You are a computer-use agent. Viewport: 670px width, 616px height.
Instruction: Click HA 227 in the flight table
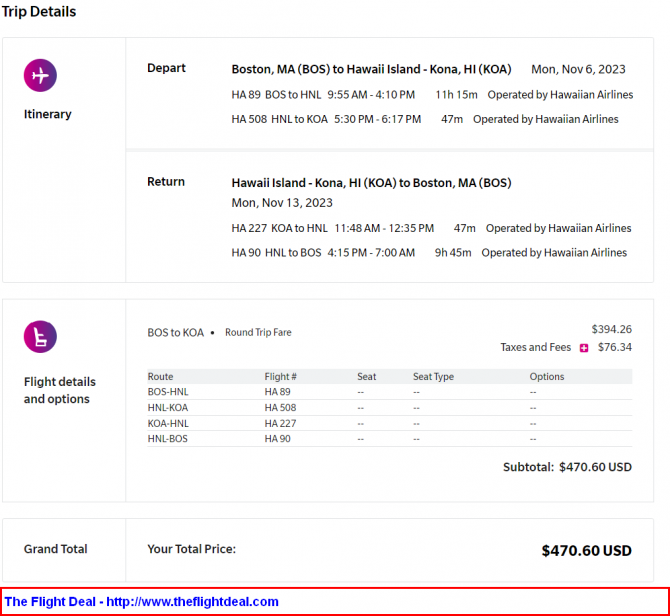(280, 424)
